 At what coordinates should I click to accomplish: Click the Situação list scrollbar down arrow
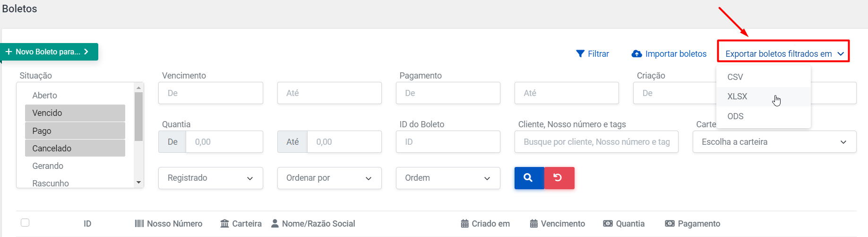(138, 182)
